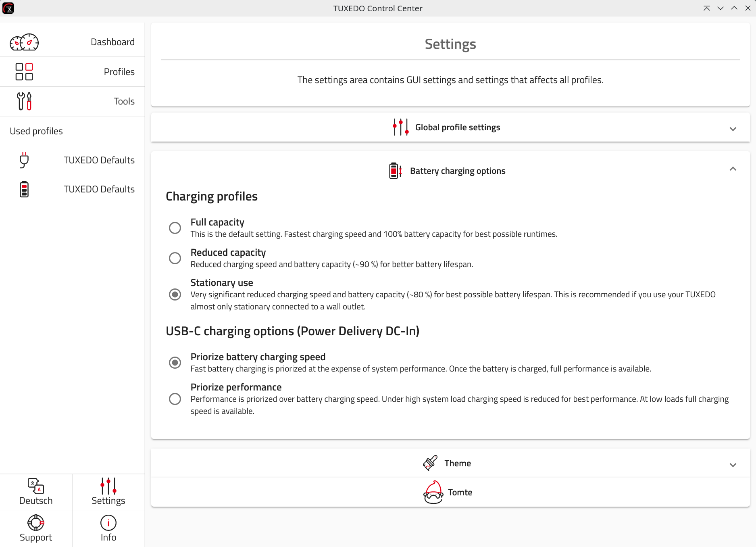The image size is (756, 547).
Task: Click the Support lifebuoy icon
Action: [36, 523]
